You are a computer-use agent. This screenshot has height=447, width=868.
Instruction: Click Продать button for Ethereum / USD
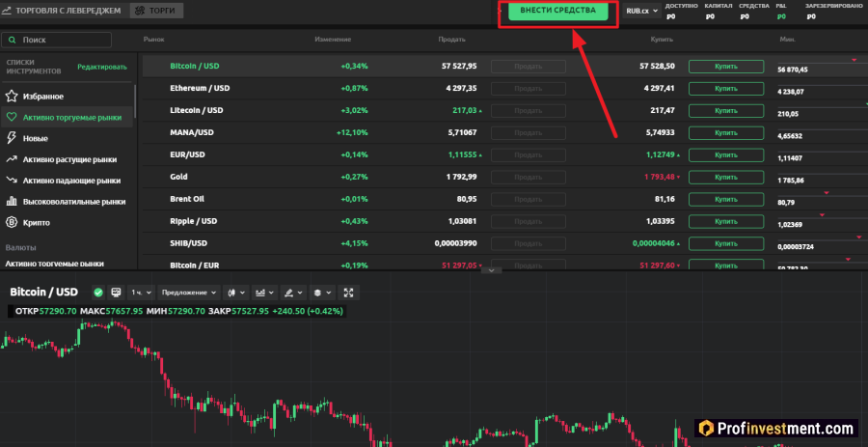coord(529,89)
